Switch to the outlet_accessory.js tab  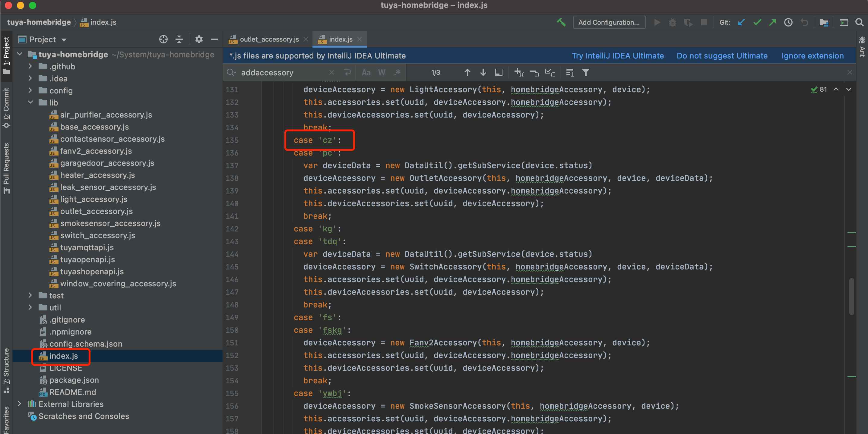[x=269, y=39]
